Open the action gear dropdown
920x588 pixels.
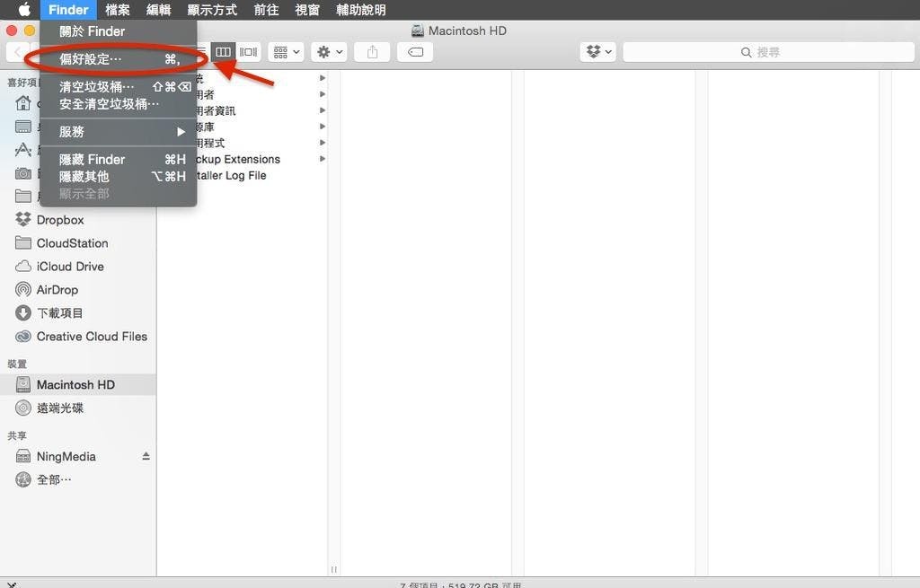click(x=330, y=52)
